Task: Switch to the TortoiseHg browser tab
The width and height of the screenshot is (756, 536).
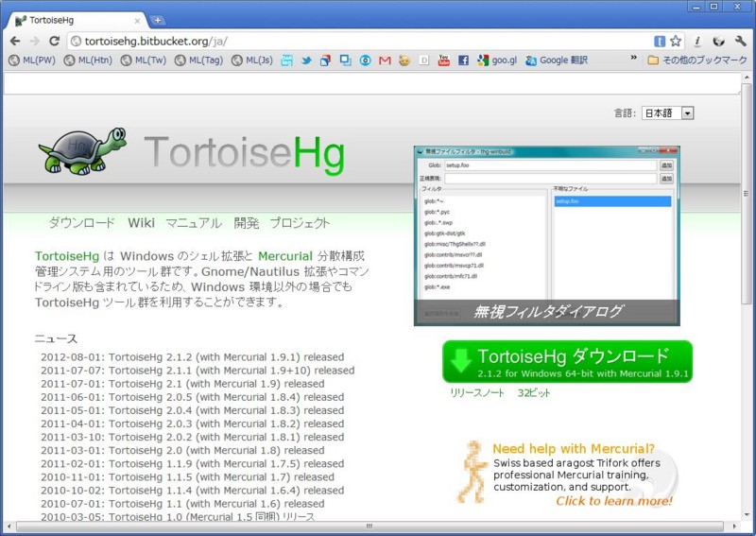Action: tap(77, 20)
